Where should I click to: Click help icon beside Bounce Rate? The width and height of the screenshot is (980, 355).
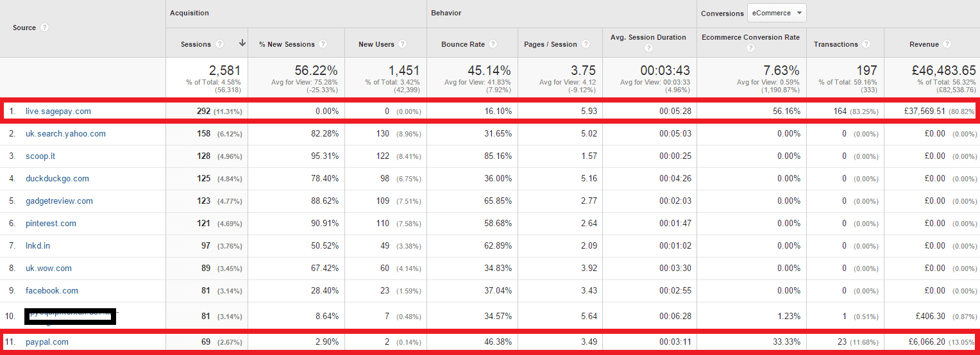(x=493, y=44)
